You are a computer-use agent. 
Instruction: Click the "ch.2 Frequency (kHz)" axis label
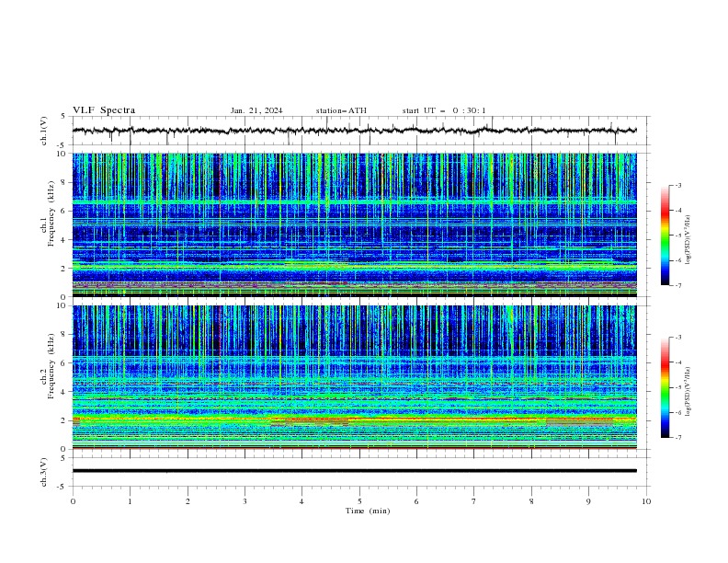48,366
